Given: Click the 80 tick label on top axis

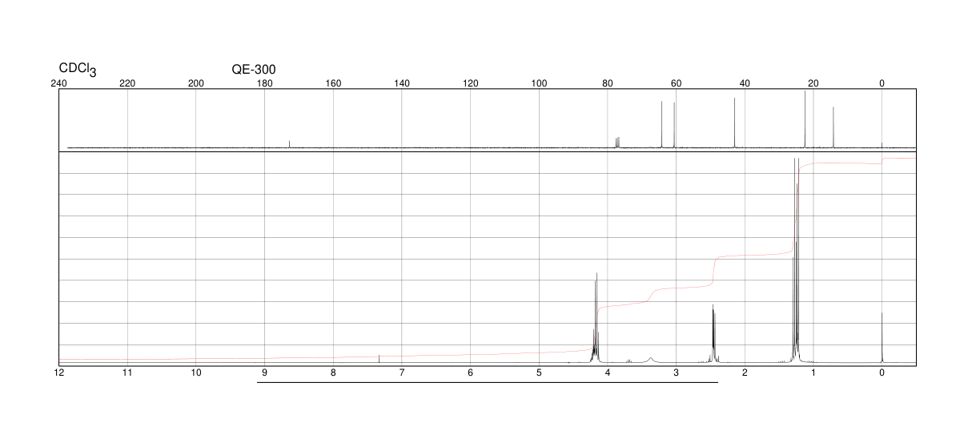Looking at the screenshot, I should click(608, 83).
